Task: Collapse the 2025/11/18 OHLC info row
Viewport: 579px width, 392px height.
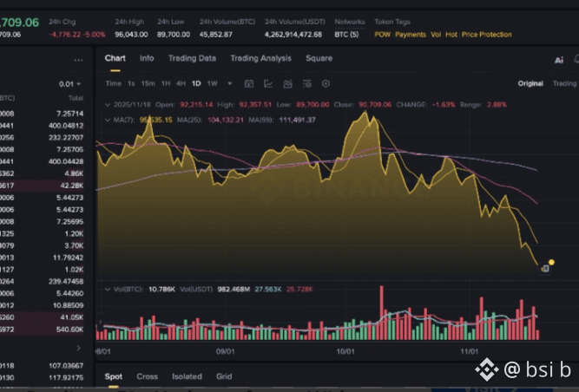Action: tap(108, 105)
